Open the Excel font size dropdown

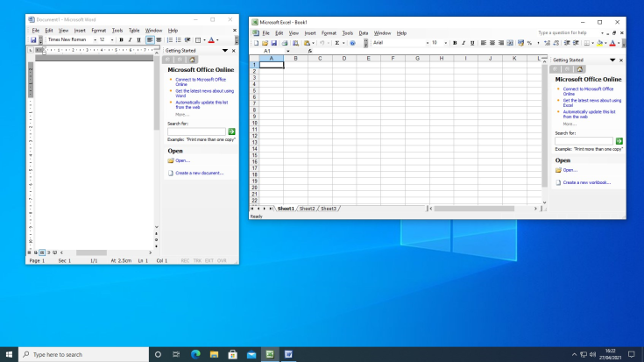(446, 43)
